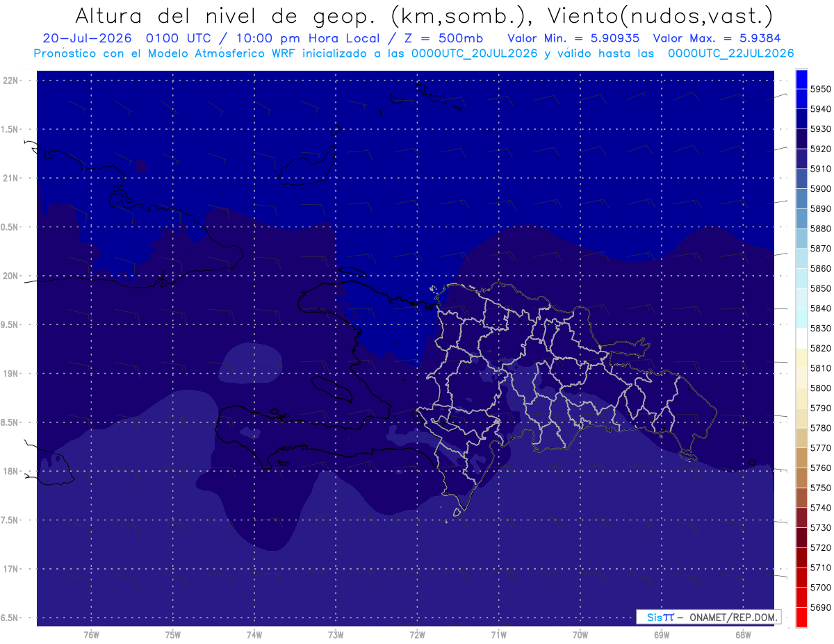Click the 20N latitude axis label
The image size is (834, 644).
10,276
